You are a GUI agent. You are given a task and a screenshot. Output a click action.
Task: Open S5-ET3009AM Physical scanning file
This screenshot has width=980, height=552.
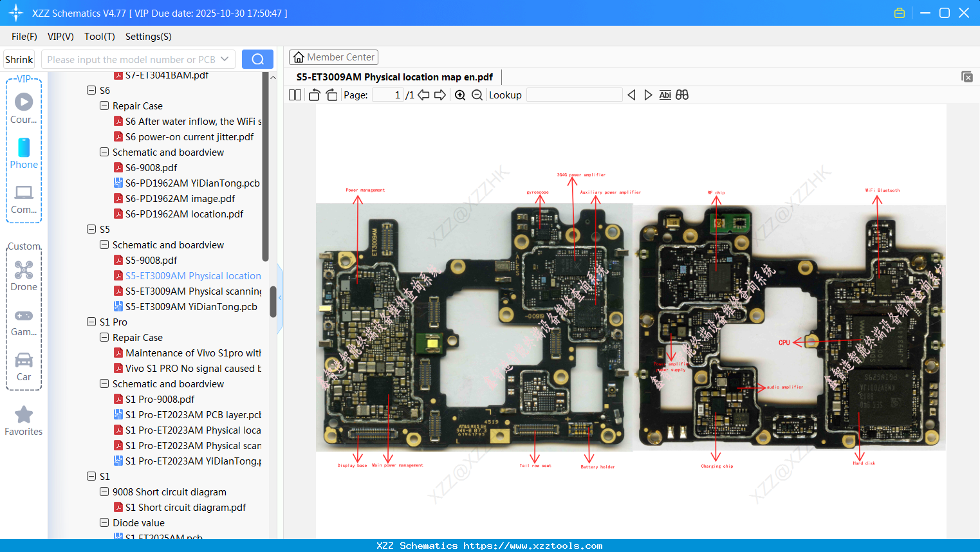[193, 291]
